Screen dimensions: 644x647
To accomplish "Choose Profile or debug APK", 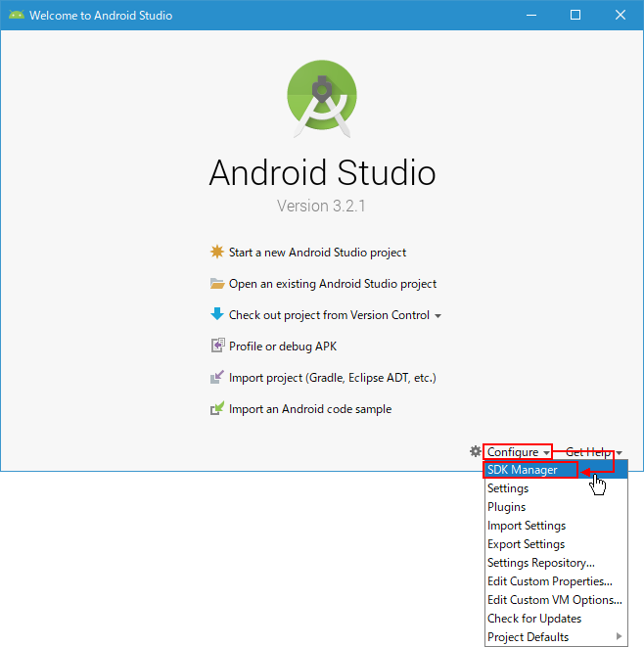I will (x=283, y=347).
